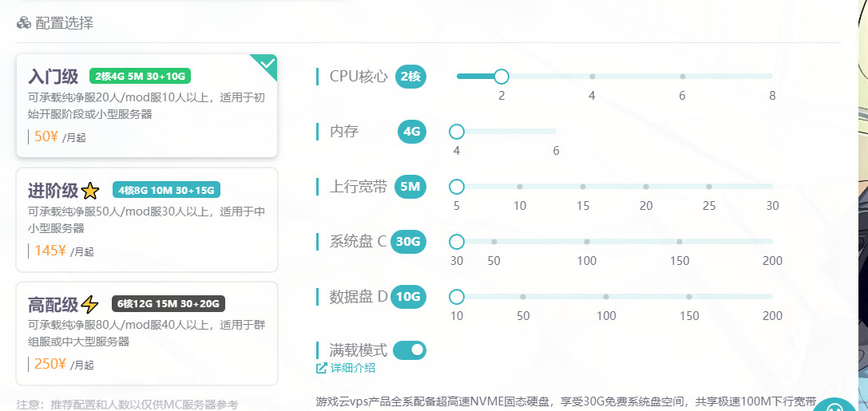Screen dimensions: 868x411
Task: Set 上行宽带 slider to 20
Action: click(x=646, y=187)
